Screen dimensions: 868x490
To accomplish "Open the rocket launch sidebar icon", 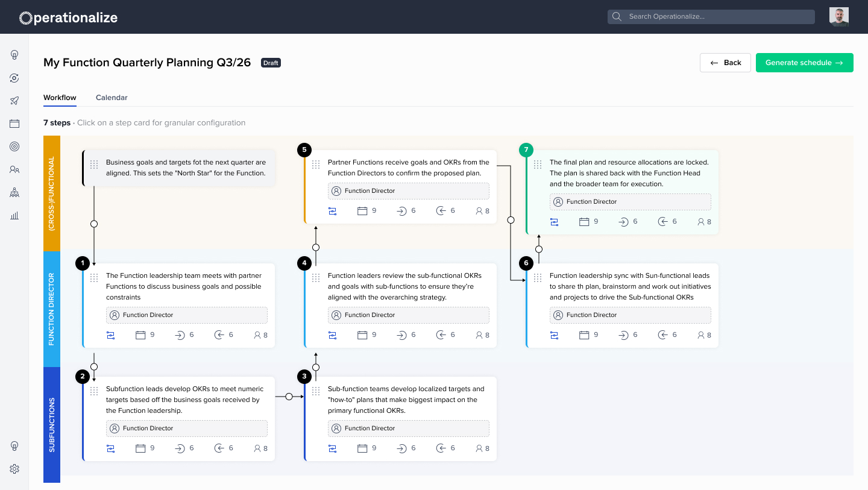I will pyautogui.click(x=14, y=101).
